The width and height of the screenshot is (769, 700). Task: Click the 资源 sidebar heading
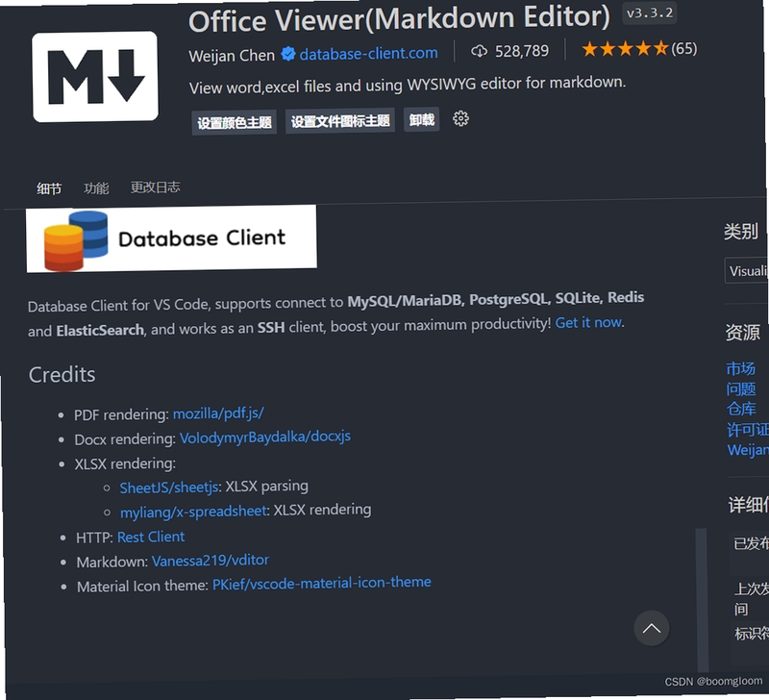pos(742,332)
